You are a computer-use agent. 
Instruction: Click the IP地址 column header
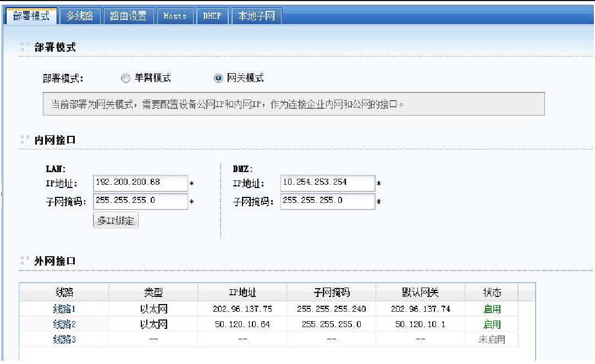[243, 292]
